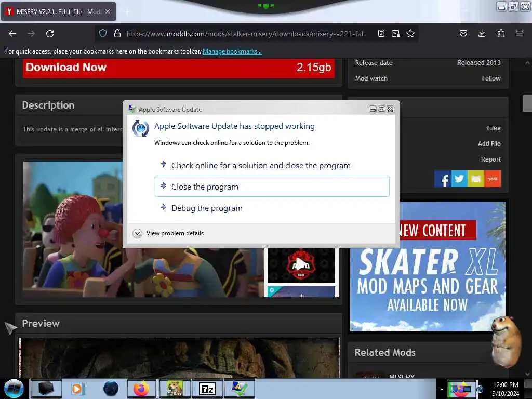Open the black box taskbar icon
The width and height of the screenshot is (532, 399).
click(46, 389)
